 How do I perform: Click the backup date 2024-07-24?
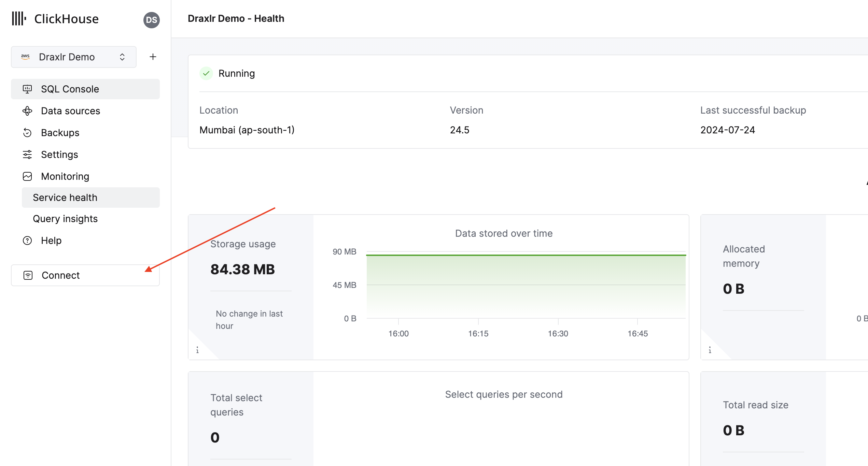(728, 130)
